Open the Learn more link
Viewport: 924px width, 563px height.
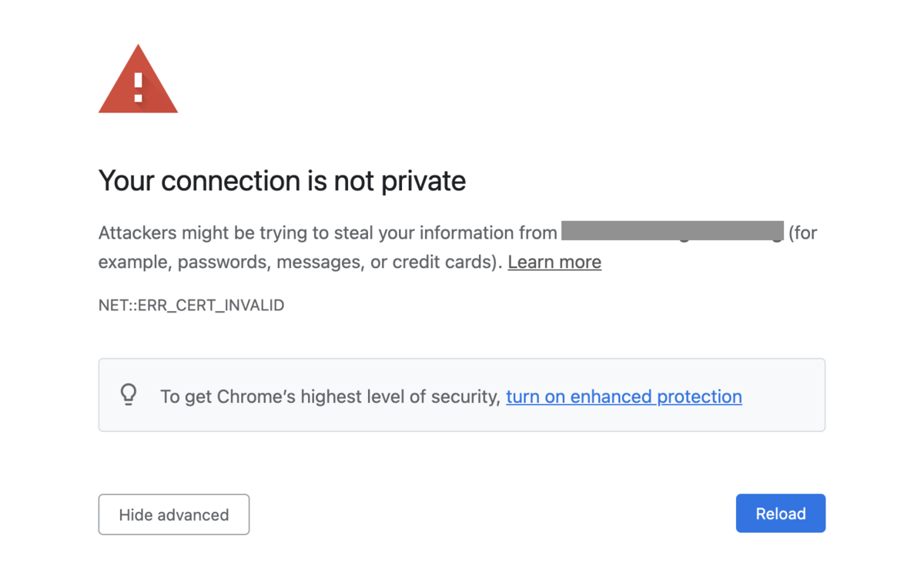click(x=554, y=262)
